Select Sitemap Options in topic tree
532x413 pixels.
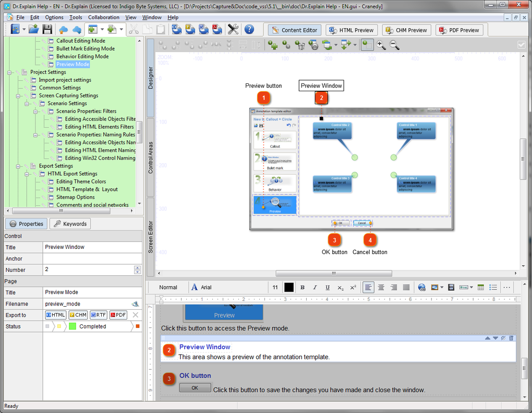click(75, 197)
